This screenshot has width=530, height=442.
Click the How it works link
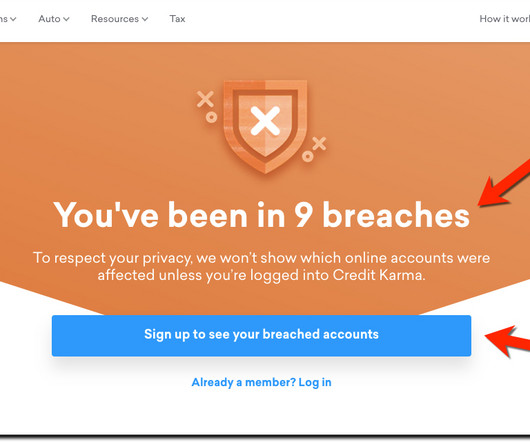pos(505,19)
